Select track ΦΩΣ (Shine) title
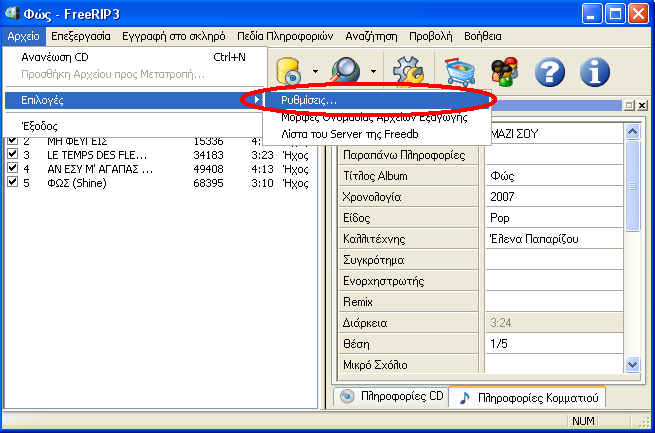655x433 pixels. click(x=77, y=183)
